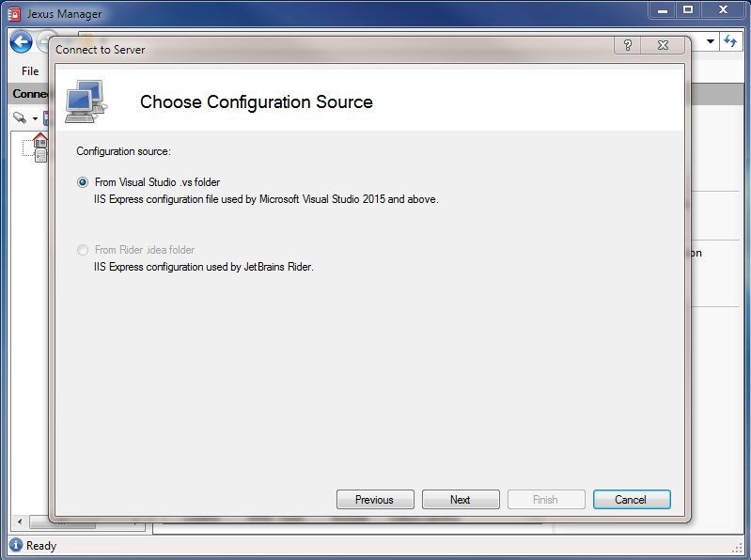This screenshot has height=560, width=751.
Task: Click the Jexus Manager app icon in title bar
Action: pyautogui.click(x=13, y=13)
